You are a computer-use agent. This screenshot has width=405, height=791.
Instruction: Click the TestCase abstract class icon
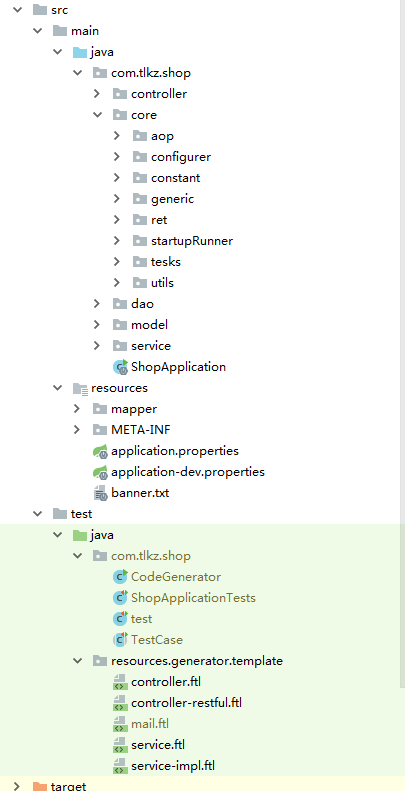120,640
